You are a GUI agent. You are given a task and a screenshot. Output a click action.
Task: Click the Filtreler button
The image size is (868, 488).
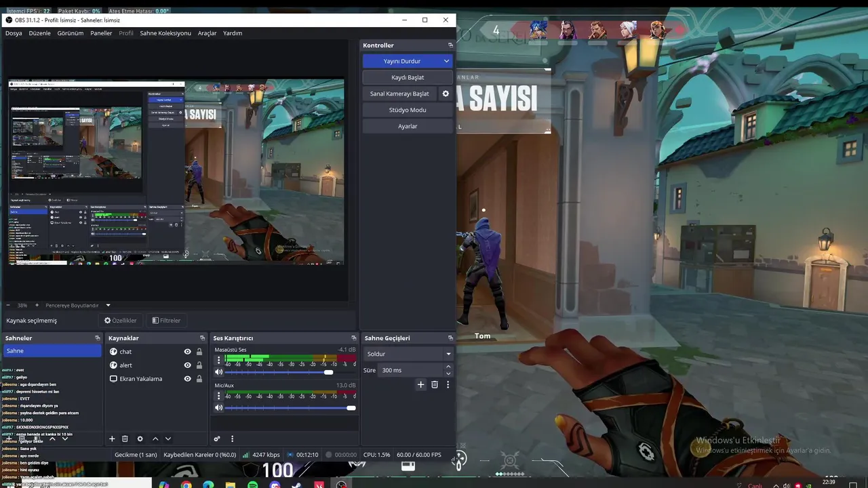coord(166,321)
